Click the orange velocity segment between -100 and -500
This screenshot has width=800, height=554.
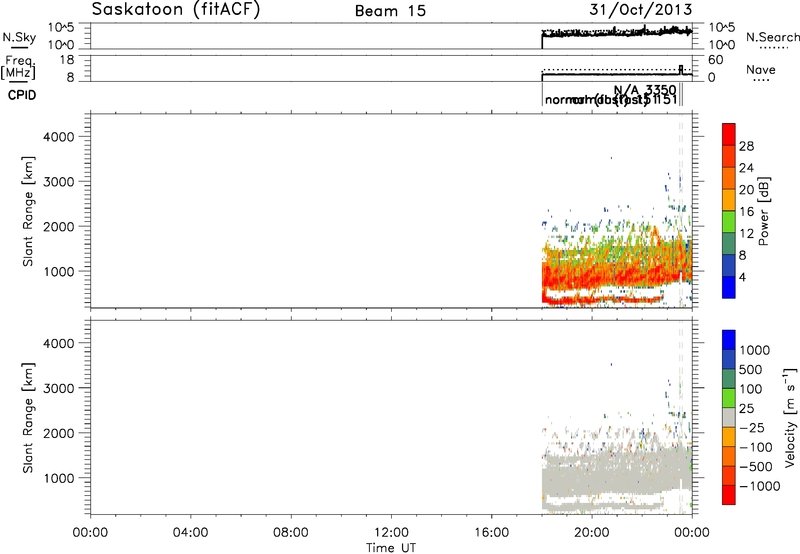point(729,456)
